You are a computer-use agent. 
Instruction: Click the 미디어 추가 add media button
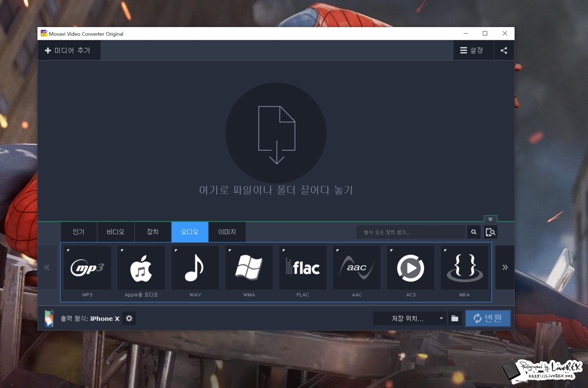pyautogui.click(x=68, y=51)
